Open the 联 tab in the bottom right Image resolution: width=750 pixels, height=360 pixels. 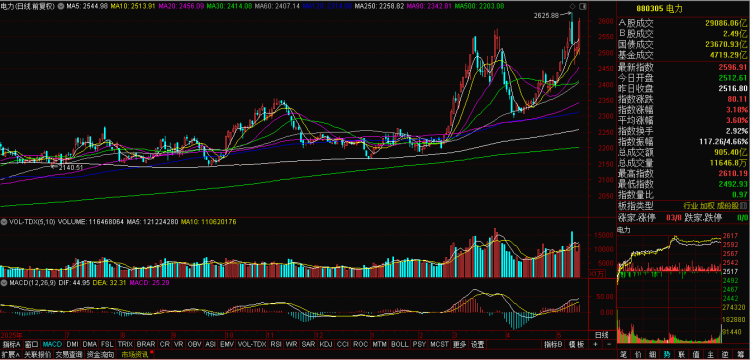(x=682, y=354)
